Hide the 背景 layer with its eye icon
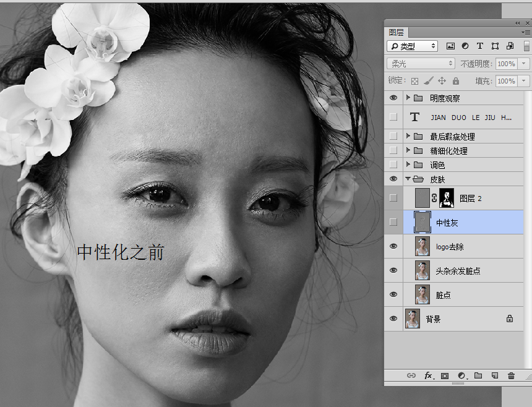Viewport: 532px width, 407px height. (x=393, y=319)
